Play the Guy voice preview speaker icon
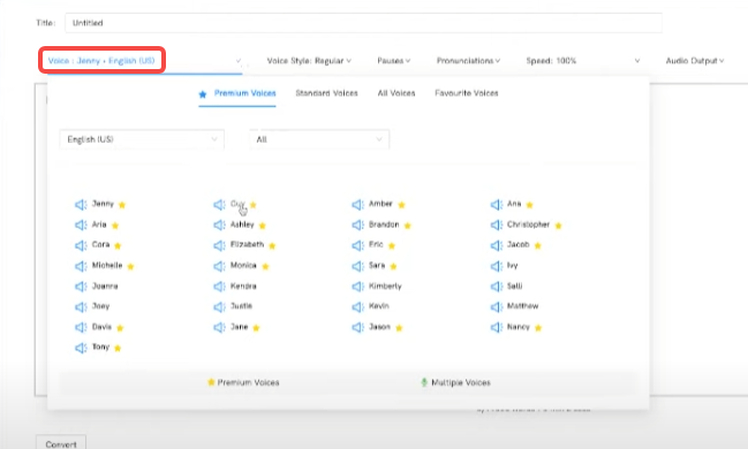Image resolution: width=748 pixels, height=449 pixels. click(x=220, y=204)
